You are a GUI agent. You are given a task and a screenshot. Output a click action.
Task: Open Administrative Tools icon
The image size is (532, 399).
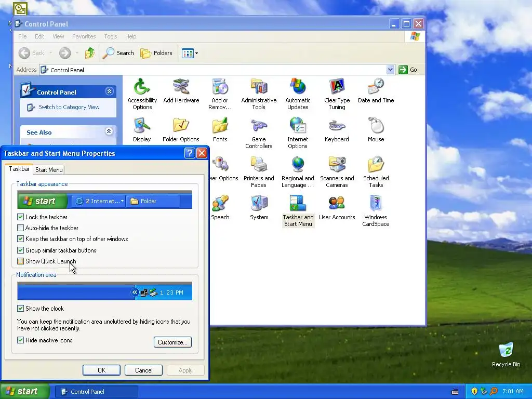click(x=259, y=94)
